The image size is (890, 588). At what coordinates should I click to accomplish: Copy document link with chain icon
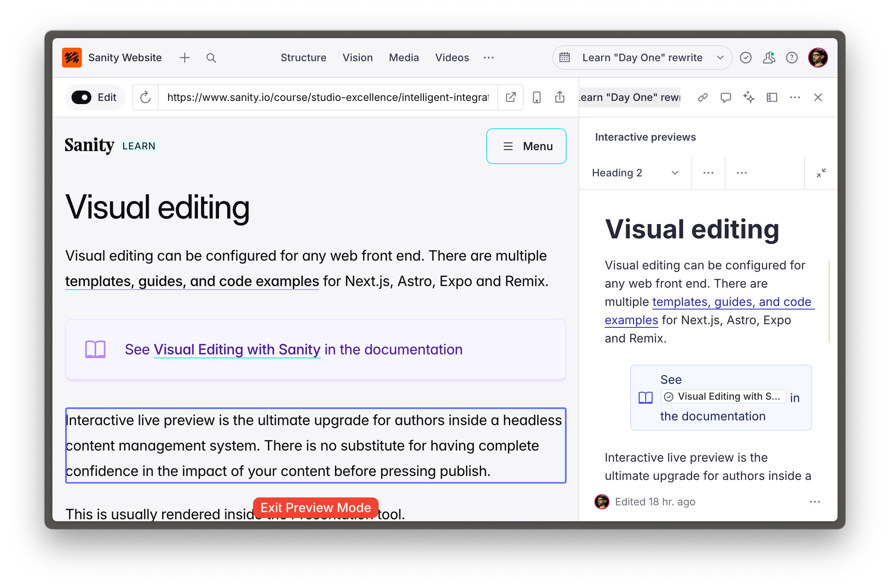click(x=703, y=97)
